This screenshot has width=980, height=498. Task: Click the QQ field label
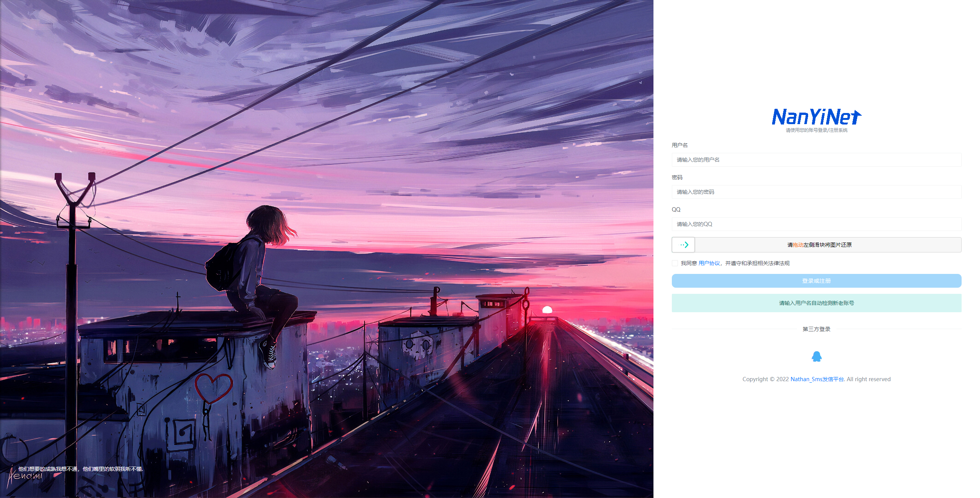[x=676, y=210]
